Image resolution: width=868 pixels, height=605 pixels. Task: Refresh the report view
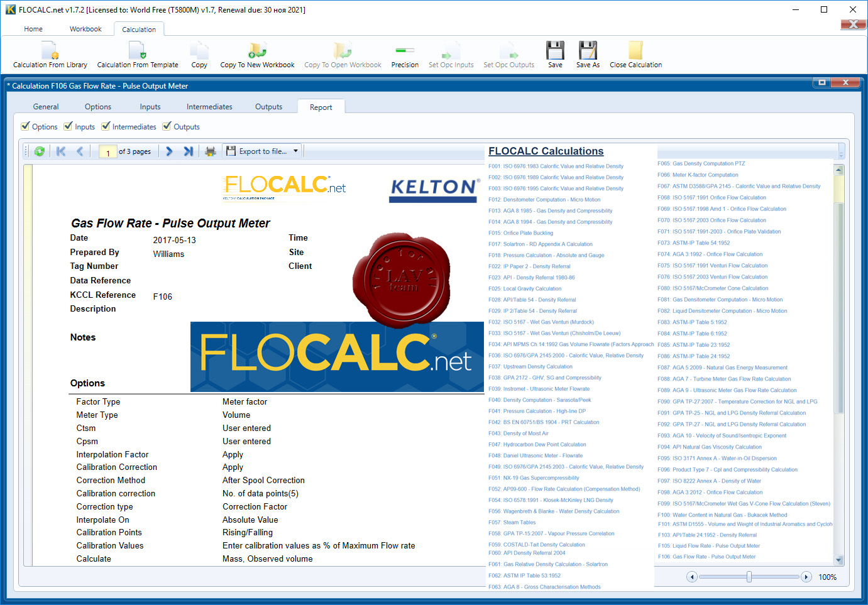pos(40,151)
